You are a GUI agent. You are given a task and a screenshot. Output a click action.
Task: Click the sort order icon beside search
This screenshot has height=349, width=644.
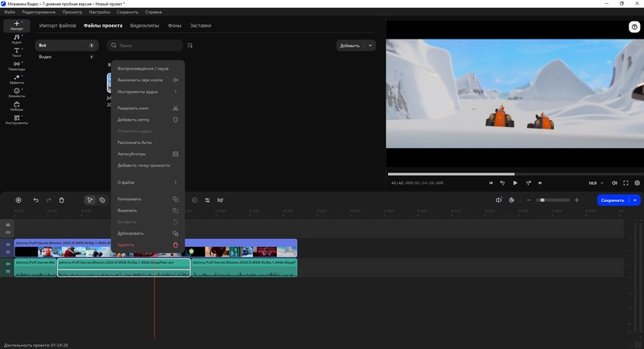click(x=190, y=46)
